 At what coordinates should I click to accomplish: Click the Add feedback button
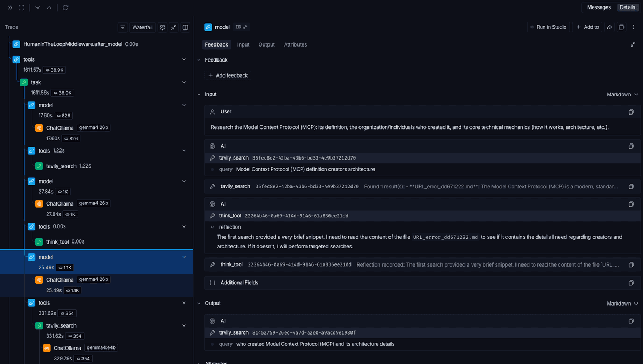[x=228, y=75]
